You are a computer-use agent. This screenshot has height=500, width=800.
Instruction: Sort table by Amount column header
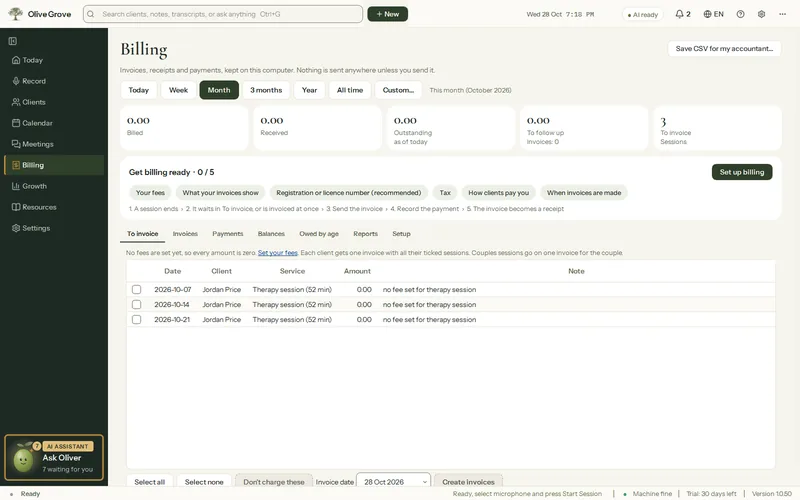[357, 271]
